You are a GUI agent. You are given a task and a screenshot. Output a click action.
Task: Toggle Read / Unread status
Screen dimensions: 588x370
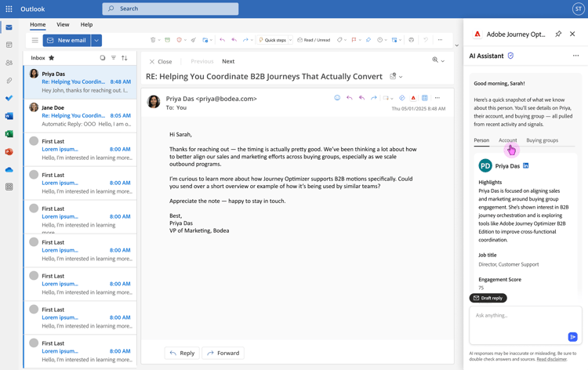(x=314, y=40)
